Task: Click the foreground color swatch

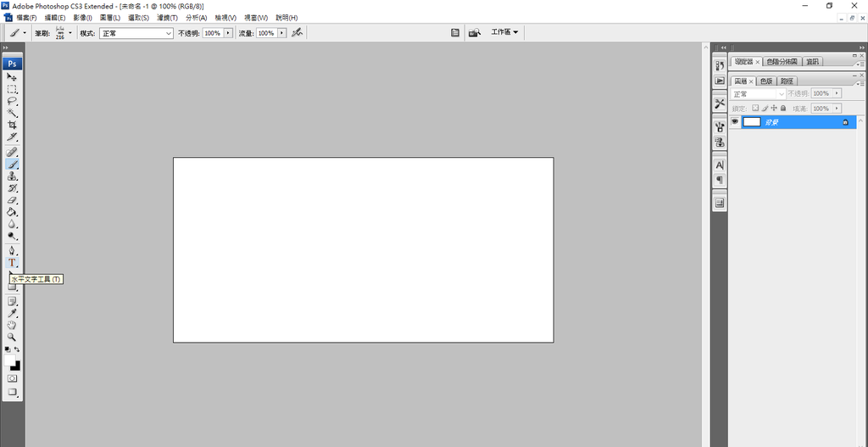Action: [9, 360]
